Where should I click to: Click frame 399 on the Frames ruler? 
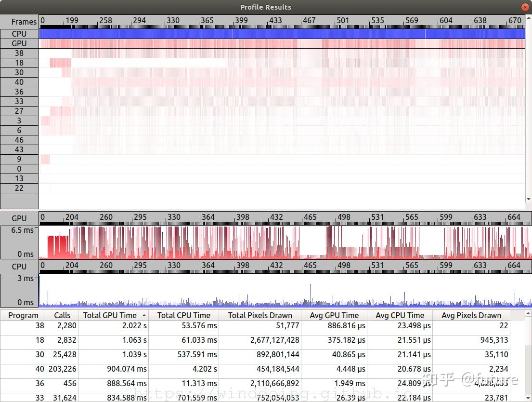241,21
